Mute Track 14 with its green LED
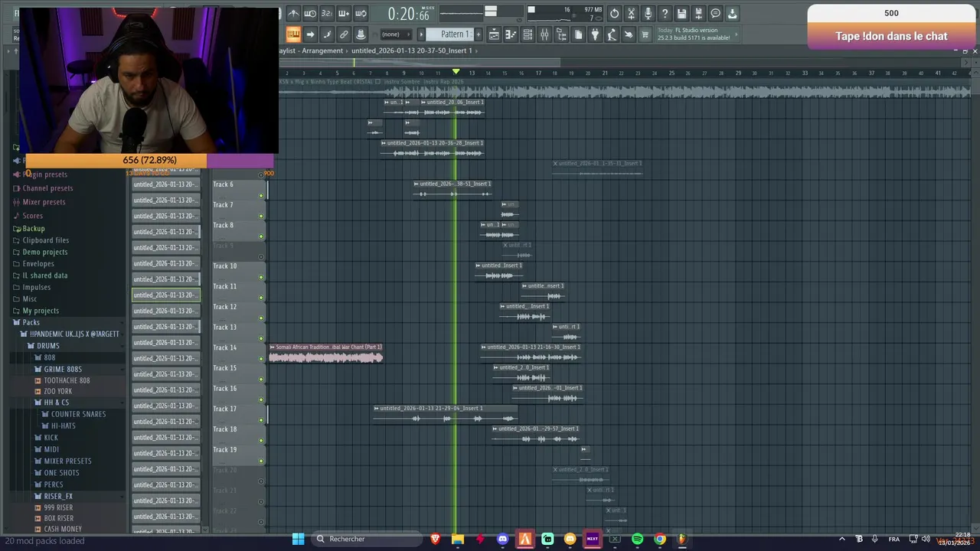Viewport: 980px width, 551px height. (261, 359)
